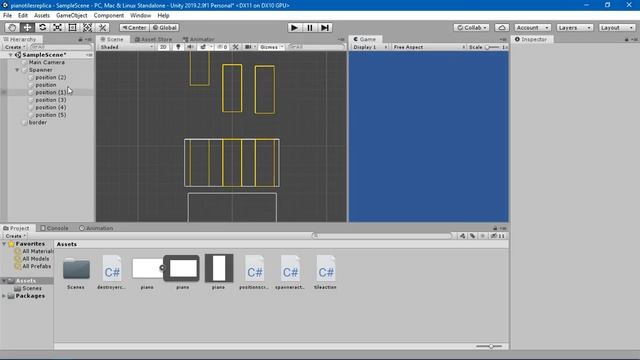
Task: Open the Help menu
Action: (x=163, y=16)
